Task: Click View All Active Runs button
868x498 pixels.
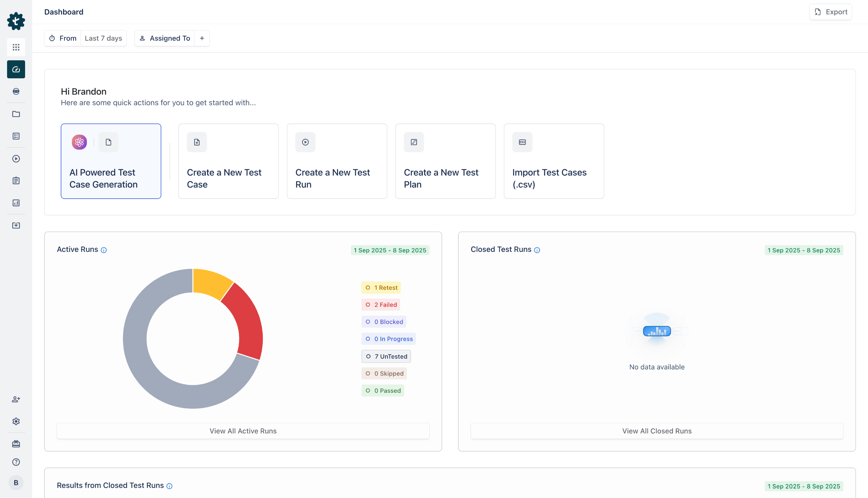Action: pos(243,431)
